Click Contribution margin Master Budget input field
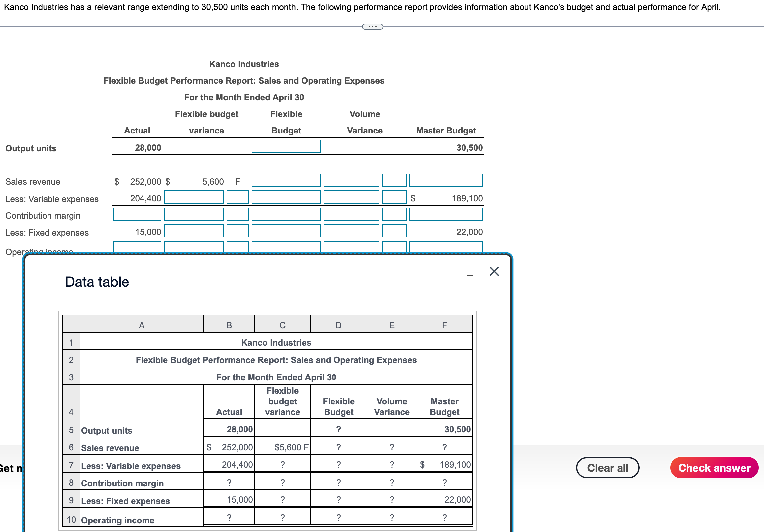The image size is (764, 532). coord(445,215)
